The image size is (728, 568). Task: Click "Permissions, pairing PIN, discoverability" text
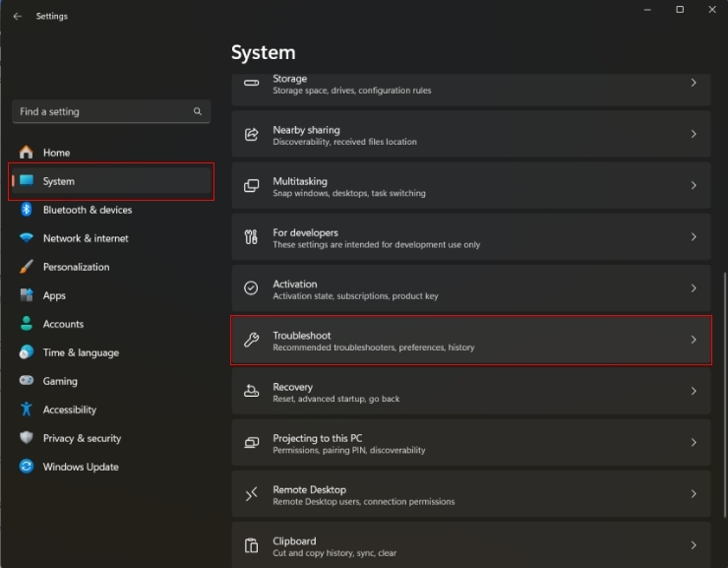coord(349,450)
